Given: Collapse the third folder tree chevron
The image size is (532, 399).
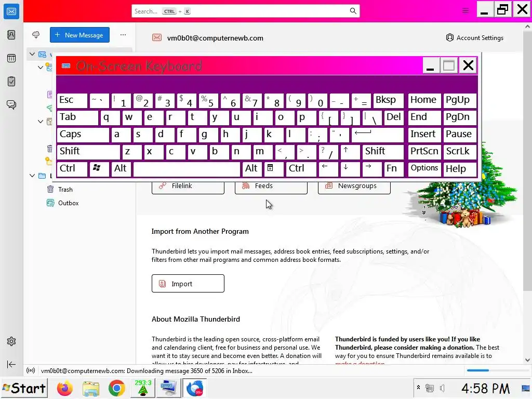Looking at the screenshot, I should 41,121.
